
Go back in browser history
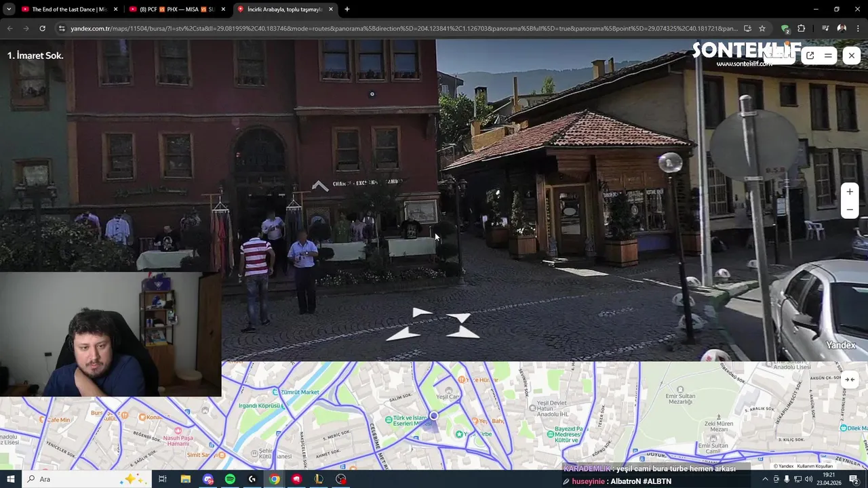pos(9,28)
